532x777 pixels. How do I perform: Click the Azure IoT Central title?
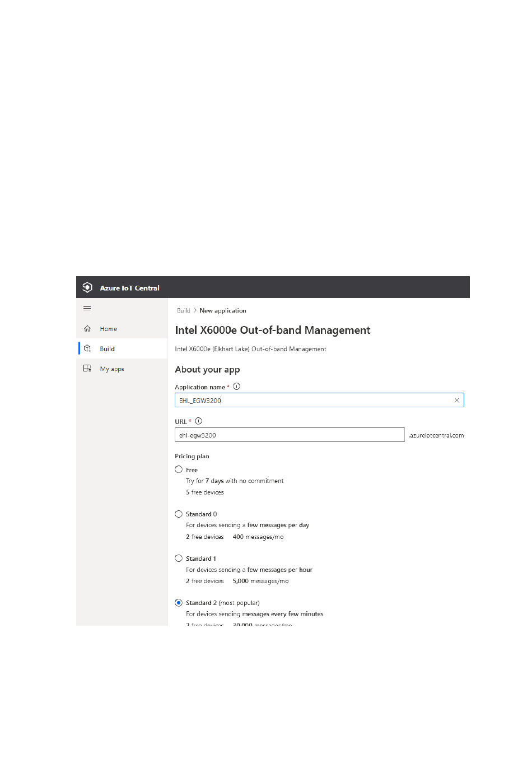click(x=130, y=288)
